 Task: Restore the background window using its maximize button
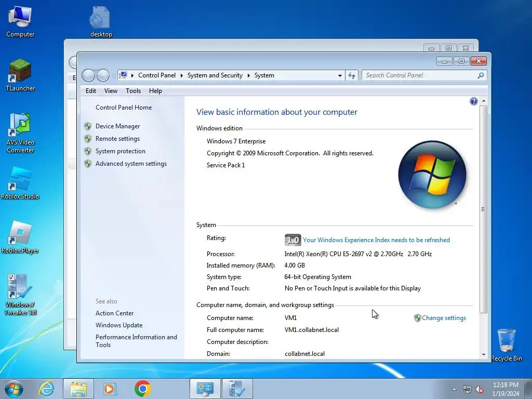click(448, 48)
